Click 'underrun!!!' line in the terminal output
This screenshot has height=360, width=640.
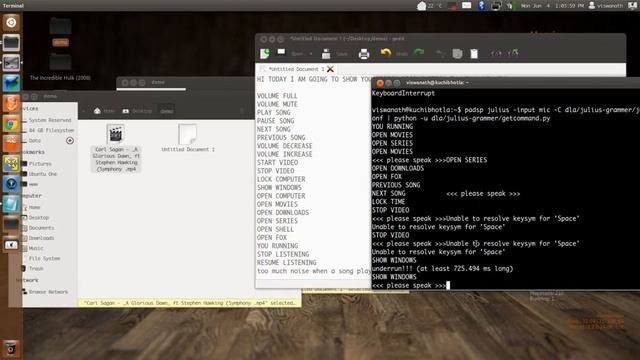point(442,269)
